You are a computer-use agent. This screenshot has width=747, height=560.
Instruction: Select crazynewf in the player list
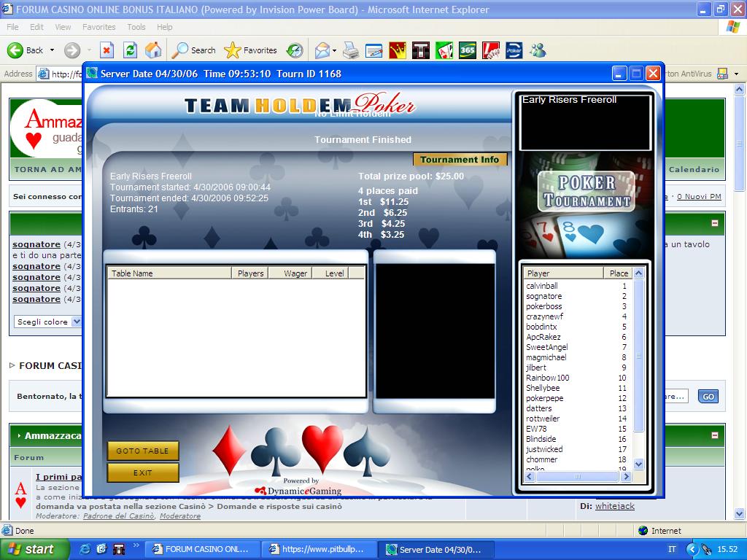point(544,316)
